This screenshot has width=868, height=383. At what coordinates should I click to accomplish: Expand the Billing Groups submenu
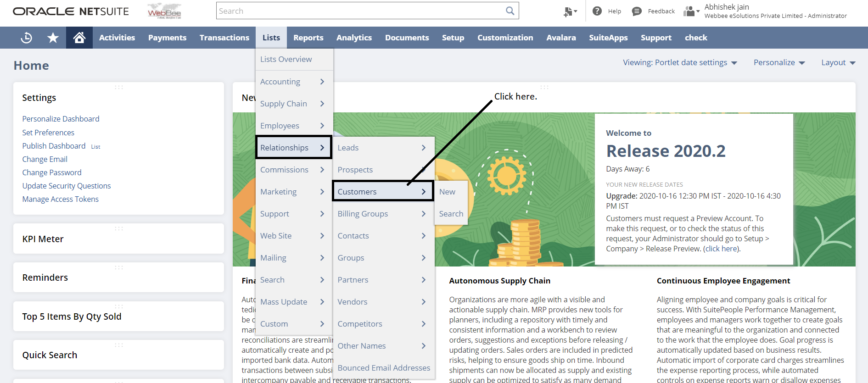pos(384,214)
